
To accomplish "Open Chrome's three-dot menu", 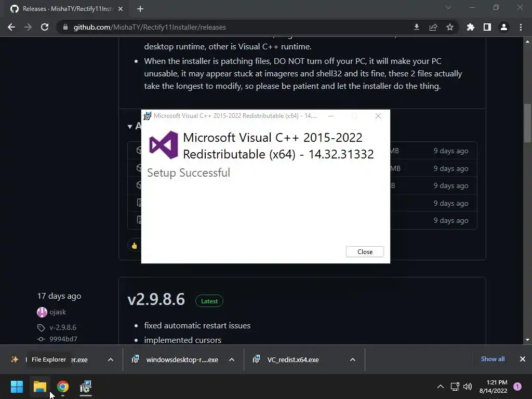I will tap(521, 27).
